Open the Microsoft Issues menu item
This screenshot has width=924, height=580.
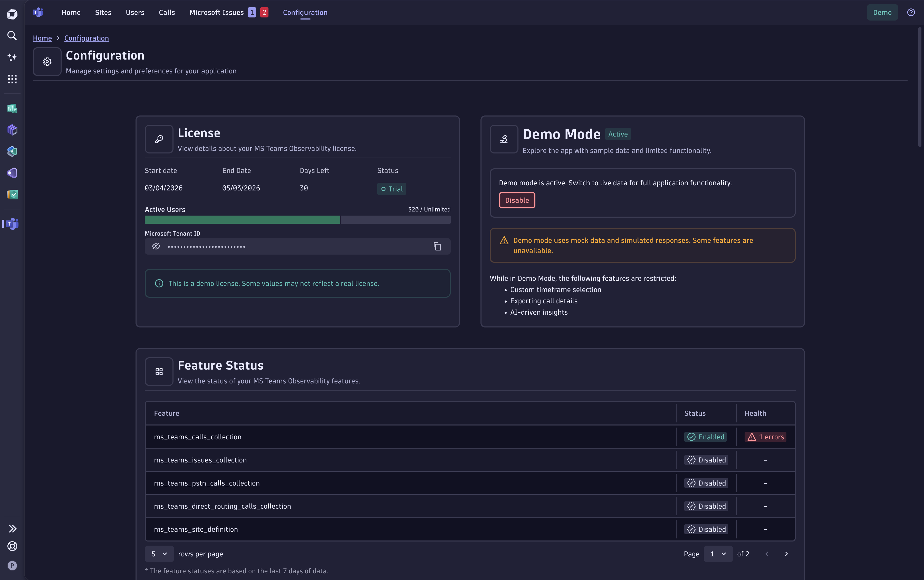point(216,12)
